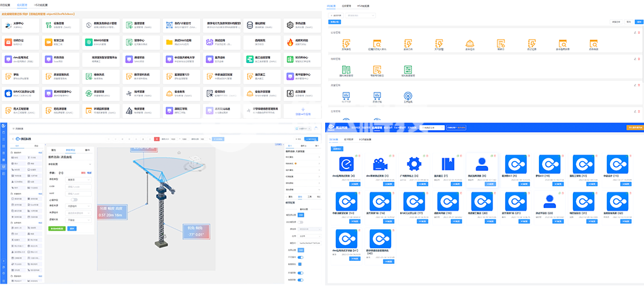Screen dimensions: 644x286
Task: Select the green checklist icon in top-right panel
Action: coord(408,70)
